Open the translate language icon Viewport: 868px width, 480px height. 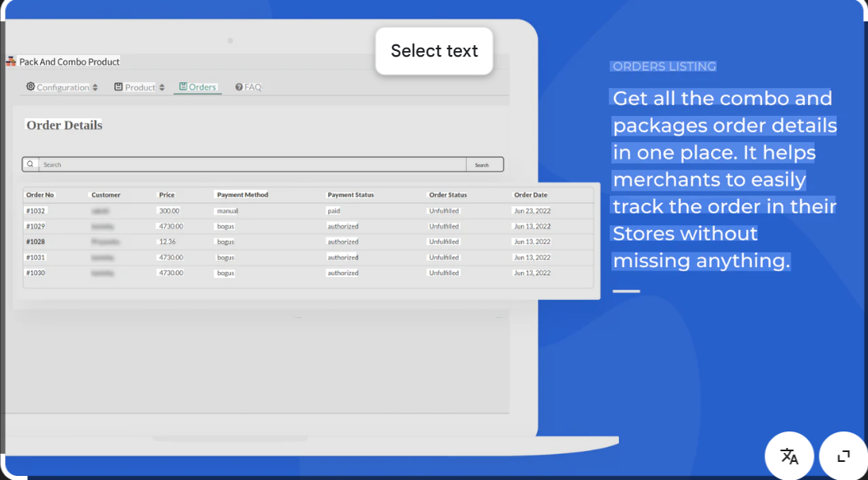point(789,457)
